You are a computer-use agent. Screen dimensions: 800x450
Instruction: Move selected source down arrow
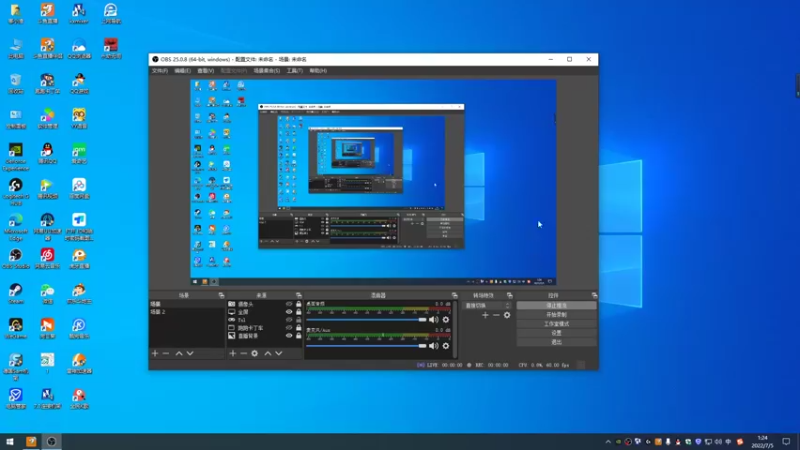(x=279, y=353)
